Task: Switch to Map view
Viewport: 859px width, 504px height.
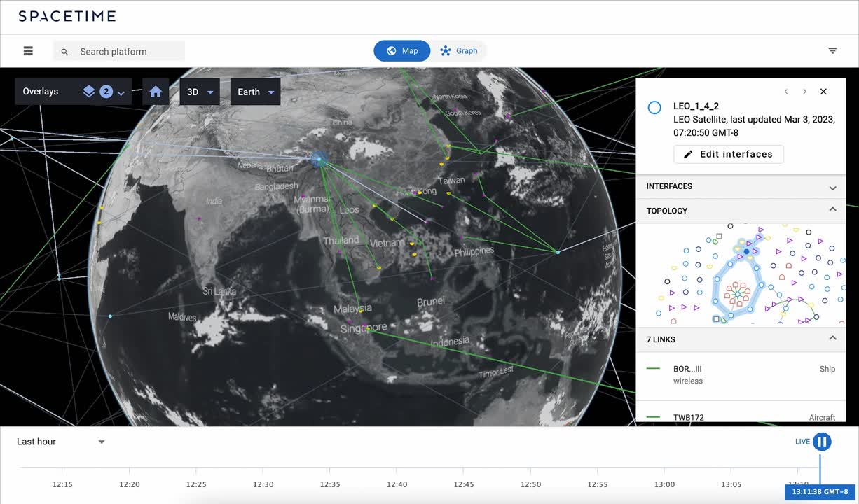Action: [402, 51]
